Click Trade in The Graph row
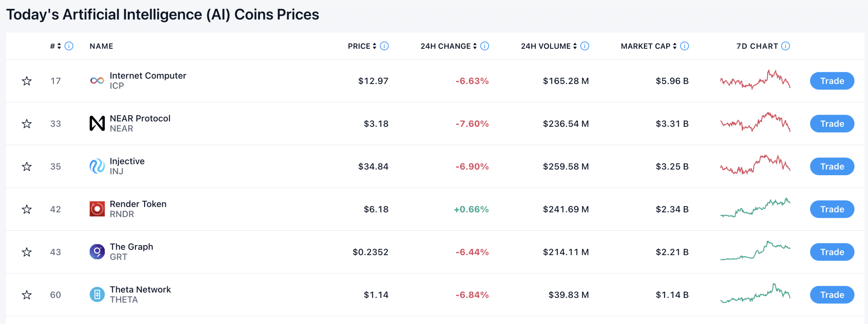Image resolution: width=868 pixels, height=324 pixels. pos(832,252)
